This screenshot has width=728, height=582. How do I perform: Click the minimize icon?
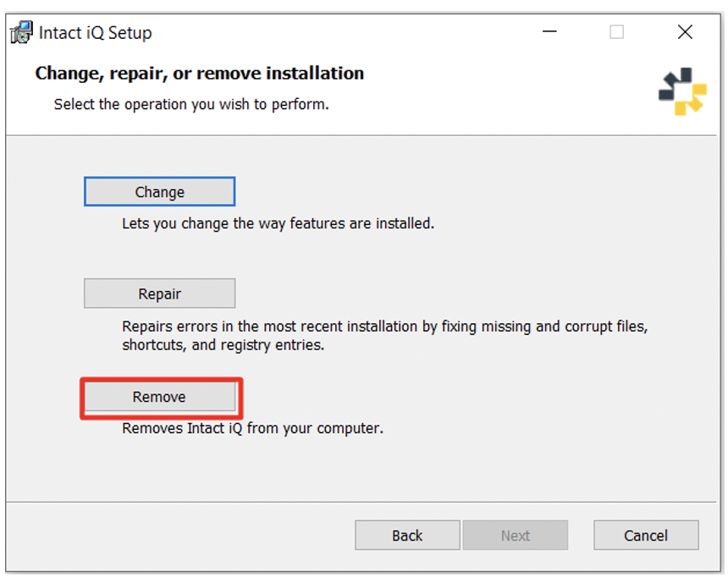[549, 32]
